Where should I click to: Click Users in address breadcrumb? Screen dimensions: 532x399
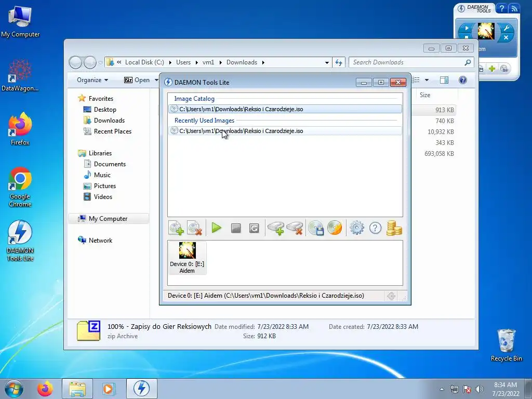point(183,62)
